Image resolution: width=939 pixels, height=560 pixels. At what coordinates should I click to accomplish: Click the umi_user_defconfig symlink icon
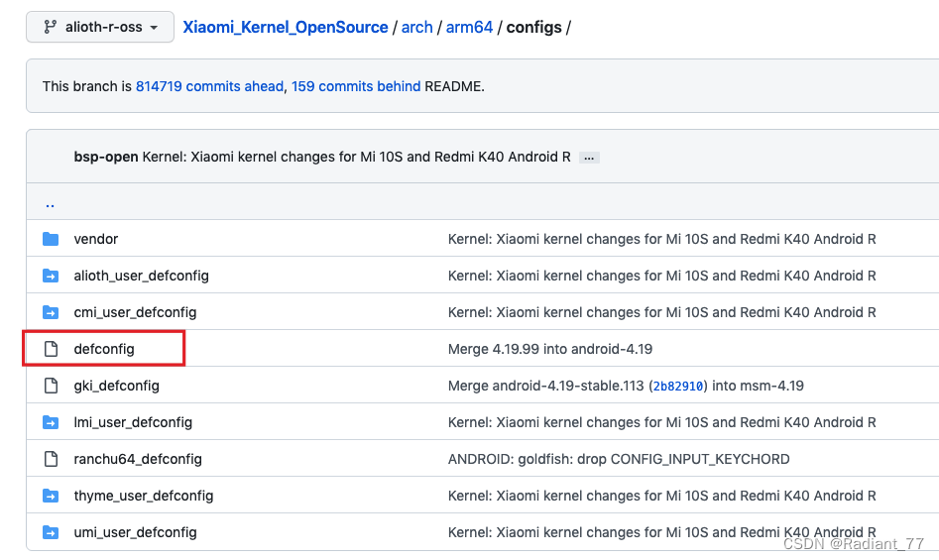point(51,532)
